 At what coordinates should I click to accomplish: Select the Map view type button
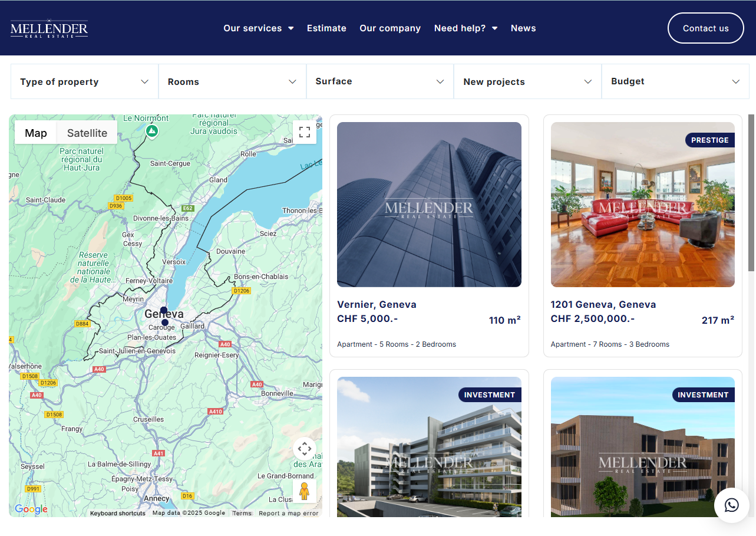tap(36, 133)
